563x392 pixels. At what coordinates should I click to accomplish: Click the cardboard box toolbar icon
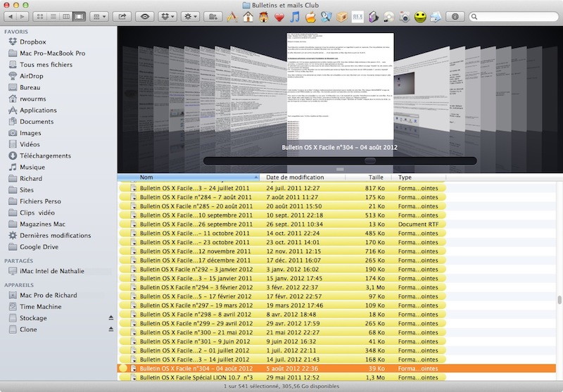(342, 17)
